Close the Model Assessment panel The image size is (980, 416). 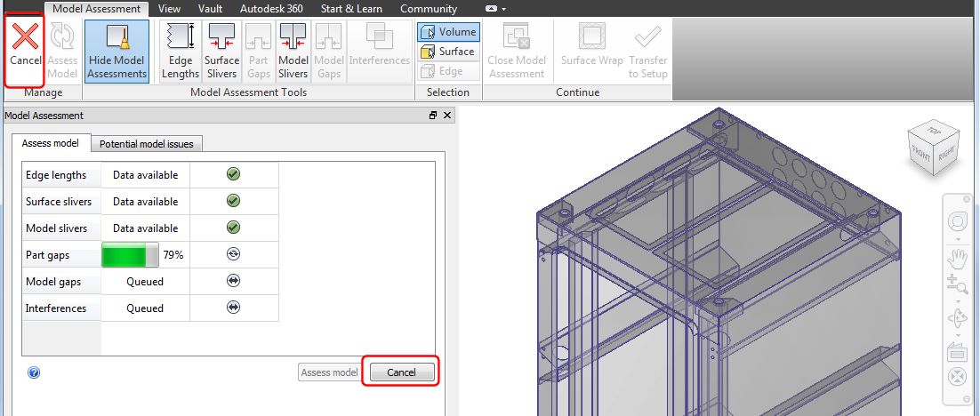pos(447,116)
